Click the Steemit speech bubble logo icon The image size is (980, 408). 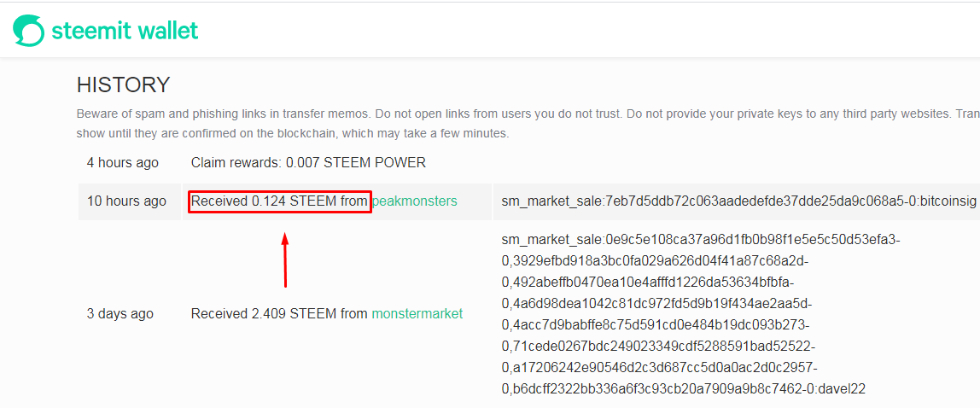coord(28,31)
